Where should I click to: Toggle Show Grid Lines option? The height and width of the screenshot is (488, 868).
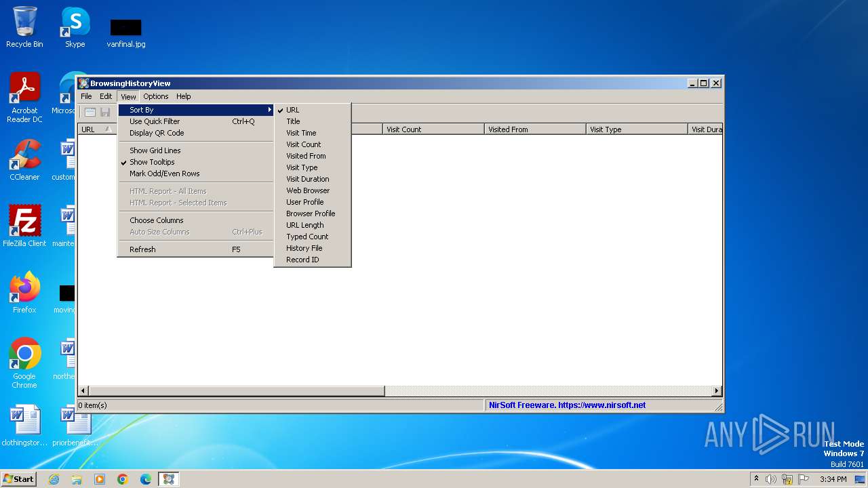pyautogui.click(x=196, y=150)
